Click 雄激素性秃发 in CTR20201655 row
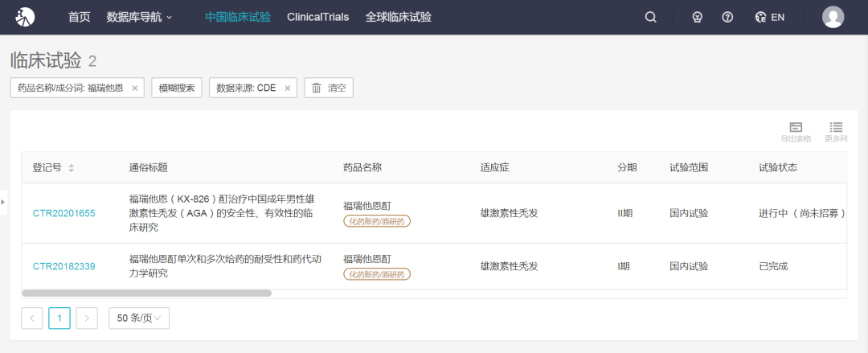Image resolution: width=868 pixels, height=353 pixels. (510, 213)
